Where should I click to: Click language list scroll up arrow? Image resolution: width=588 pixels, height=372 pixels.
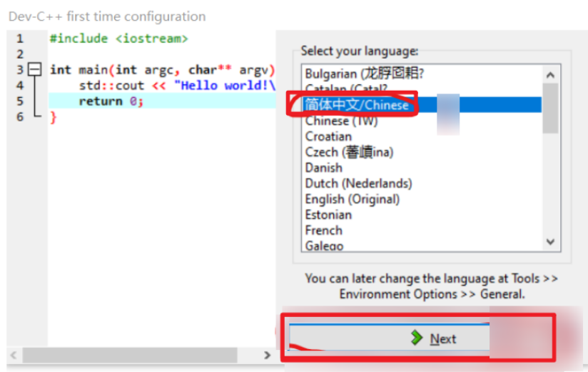550,75
